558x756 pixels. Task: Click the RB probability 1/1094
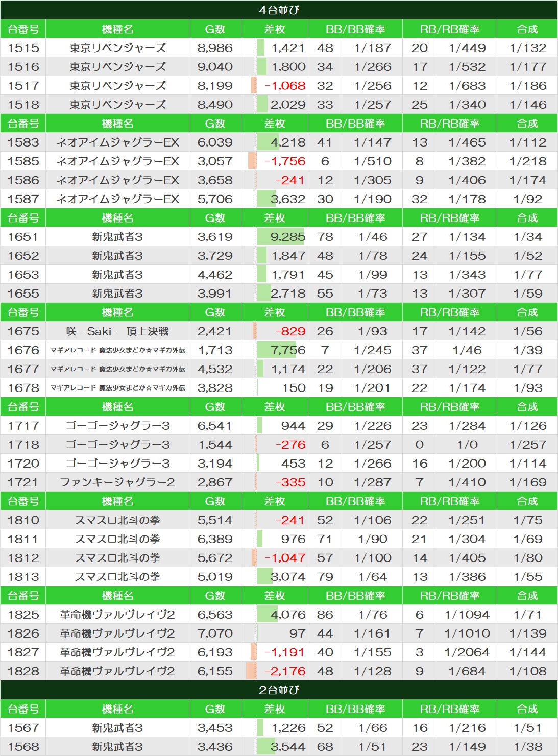pyautogui.click(x=467, y=615)
